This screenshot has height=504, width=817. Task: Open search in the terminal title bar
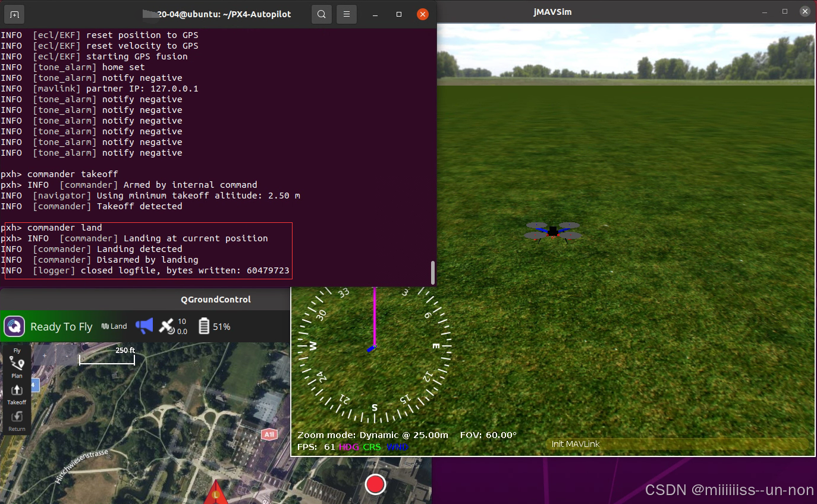click(x=322, y=14)
